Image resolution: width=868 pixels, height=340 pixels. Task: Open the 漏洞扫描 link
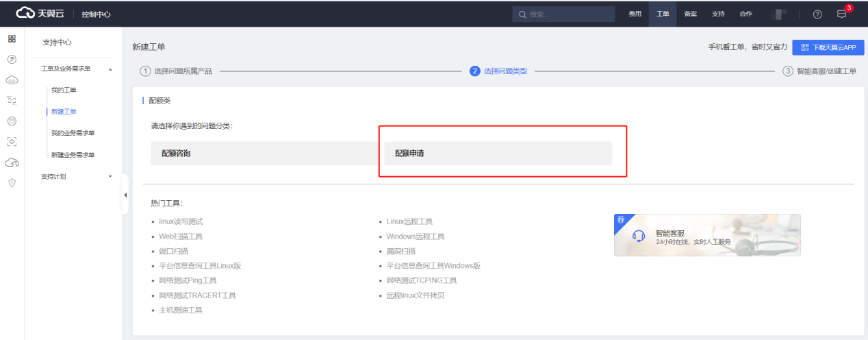[401, 251]
